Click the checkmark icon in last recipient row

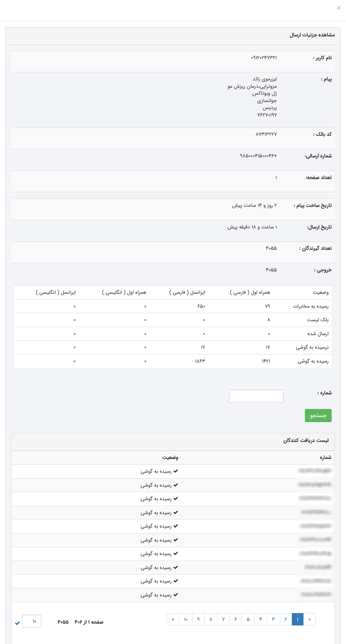point(176,595)
